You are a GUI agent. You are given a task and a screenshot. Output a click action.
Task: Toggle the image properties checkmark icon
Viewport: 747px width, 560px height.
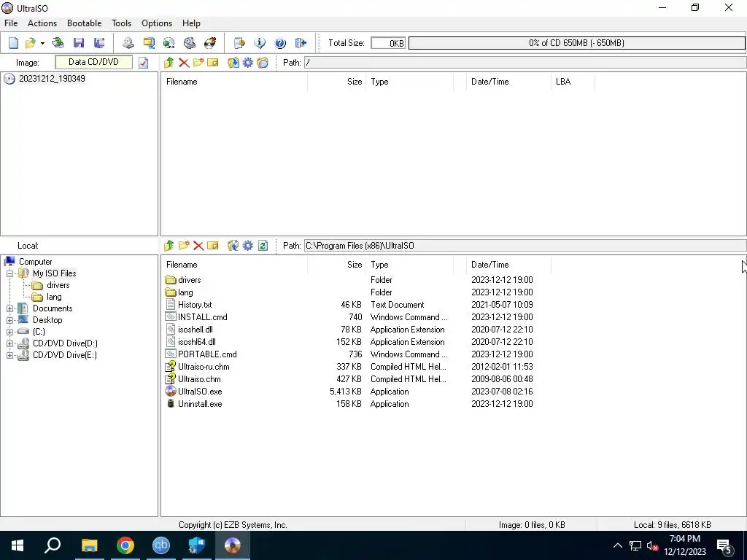[144, 63]
